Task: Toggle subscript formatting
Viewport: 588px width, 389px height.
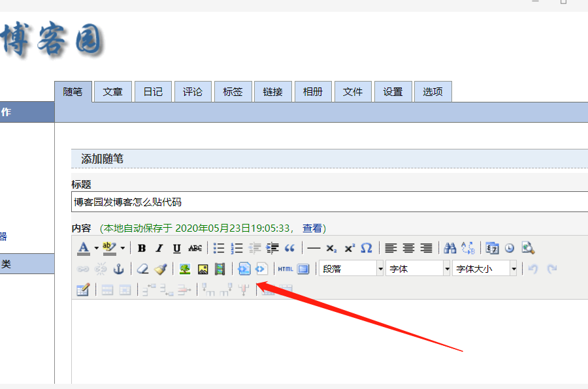Action: pos(331,248)
